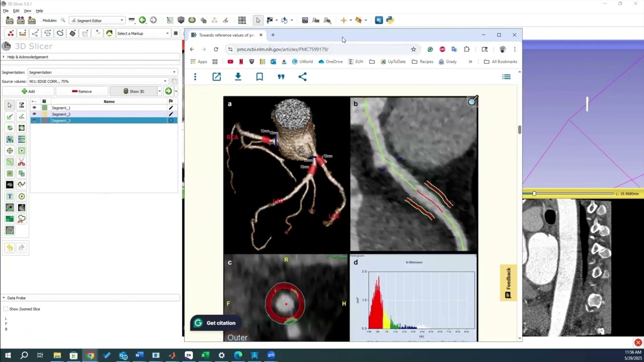Image resolution: width=644 pixels, height=362 pixels.
Task: Toggle crosshair icon in Slicer toolbar
Action: [344, 20]
